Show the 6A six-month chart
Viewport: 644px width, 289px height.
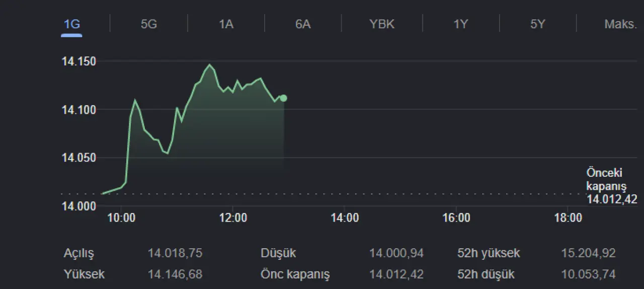303,24
